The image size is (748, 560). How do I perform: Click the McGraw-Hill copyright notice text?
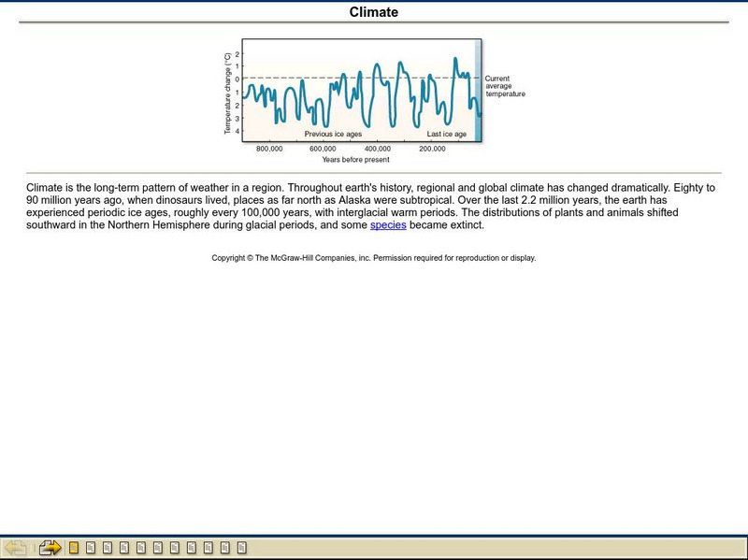[x=373, y=258]
